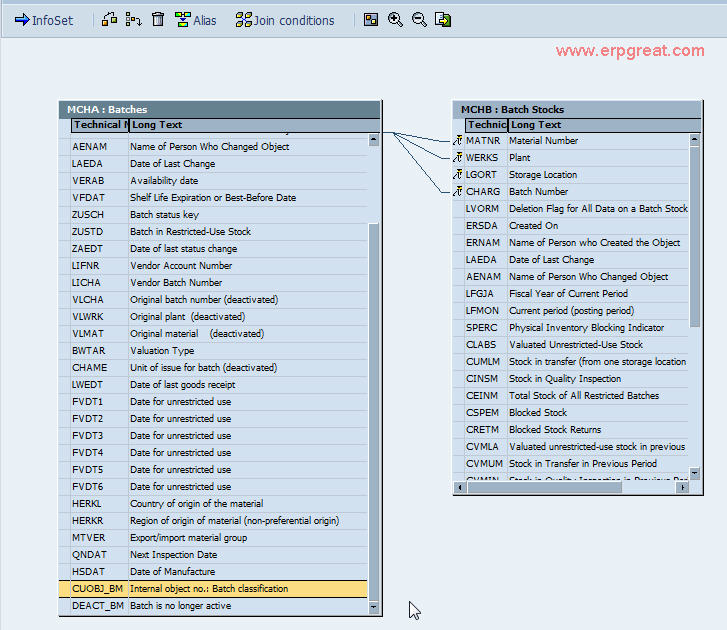Click MCHA Batches title bar
The height and width of the screenshot is (630, 727).
click(220, 109)
